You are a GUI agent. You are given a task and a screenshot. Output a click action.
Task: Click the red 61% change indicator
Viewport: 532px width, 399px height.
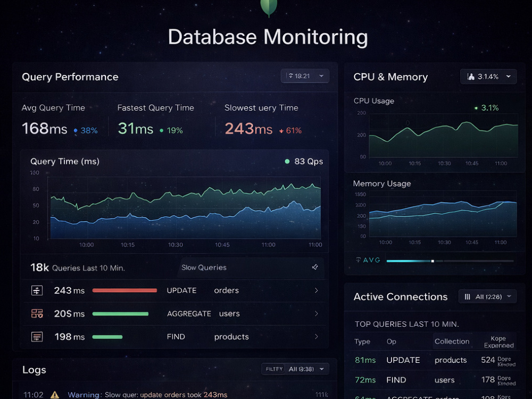[290, 130]
